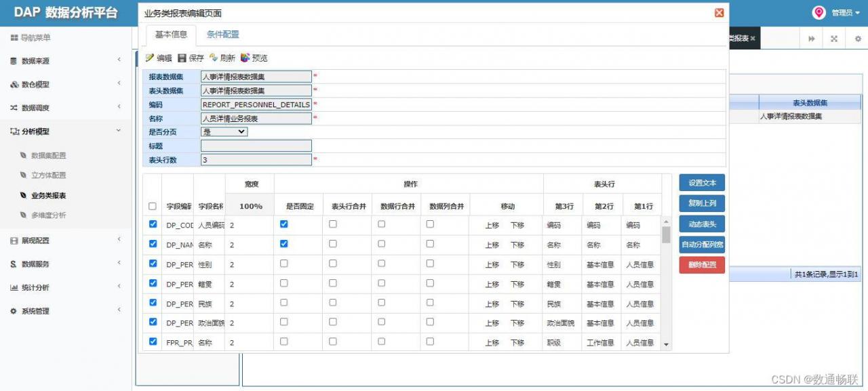Click the 保存 floppy disk icon
This screenshot has width=868, height=391.
182,58
